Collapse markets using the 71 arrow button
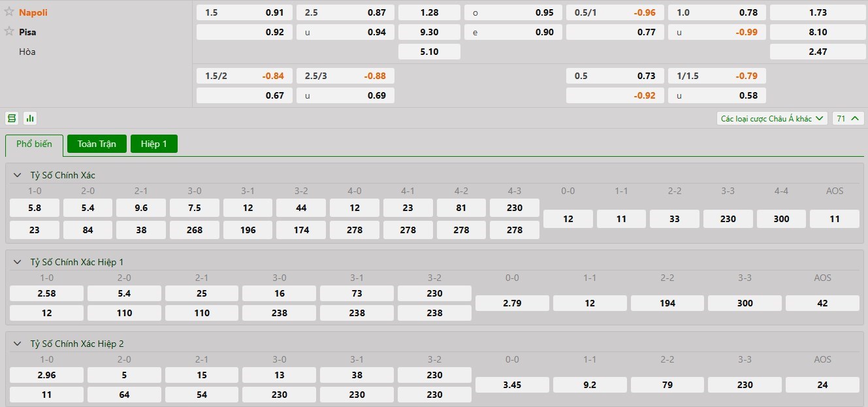Image resolution: width=868 pixels, height=407 pixels. click(x=848, y=118)
